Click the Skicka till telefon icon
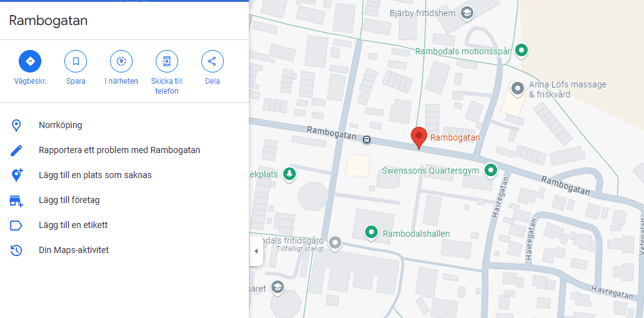644x318 pixels. [x=167, y=61]
